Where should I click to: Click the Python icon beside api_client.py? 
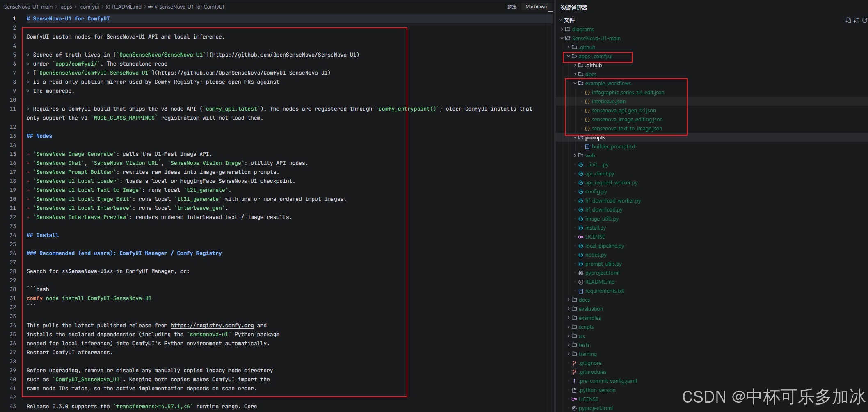581,174
